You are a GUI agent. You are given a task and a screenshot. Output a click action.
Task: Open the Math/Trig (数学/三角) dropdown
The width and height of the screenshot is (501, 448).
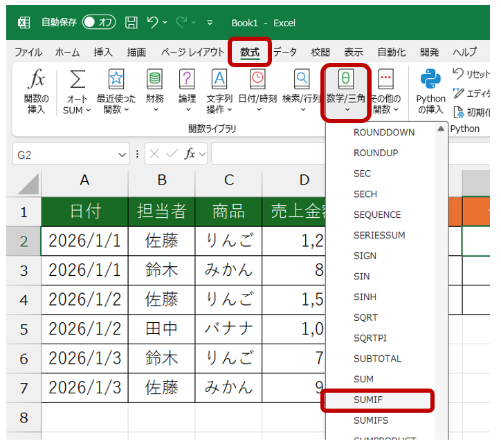tap(347, 93)
